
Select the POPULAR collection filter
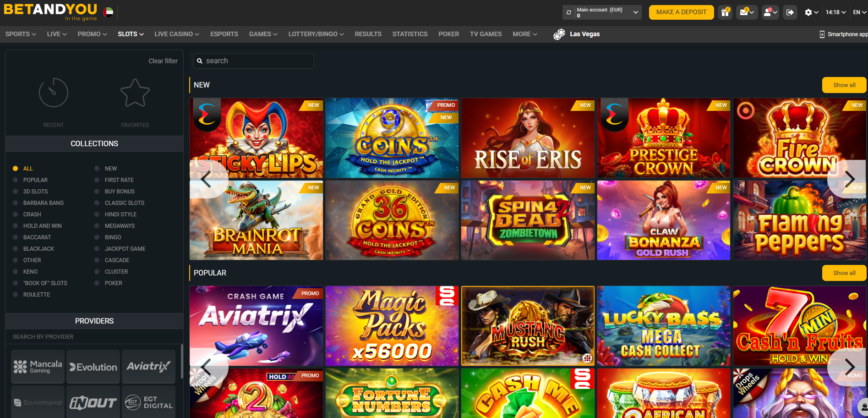[35, 180]
